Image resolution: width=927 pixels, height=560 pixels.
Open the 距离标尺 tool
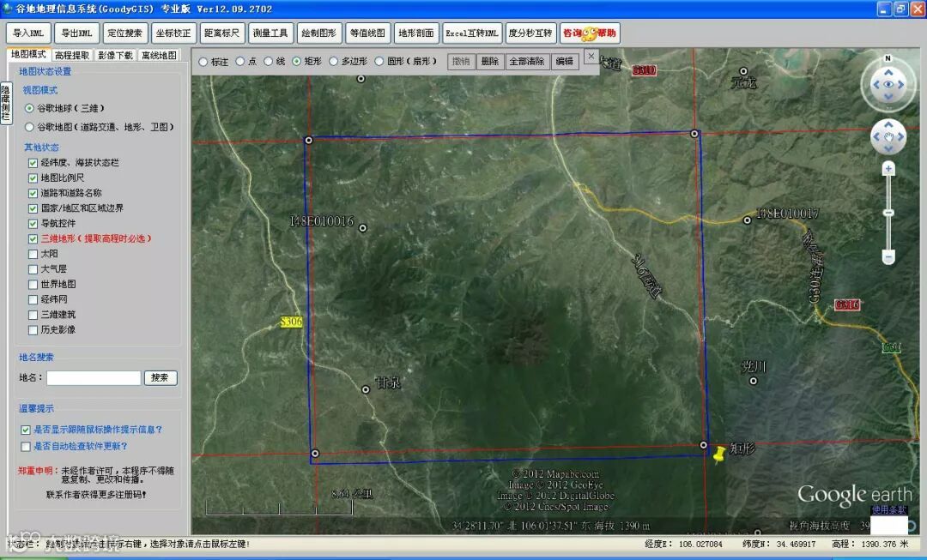pyautogui.click(x=222, y=33)
